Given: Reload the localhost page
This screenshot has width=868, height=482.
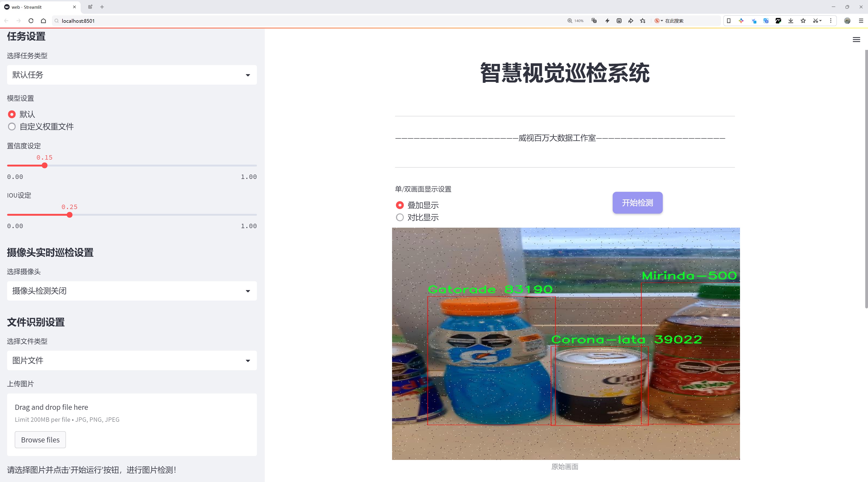Looking at the screenshot, I should point(31,21).
